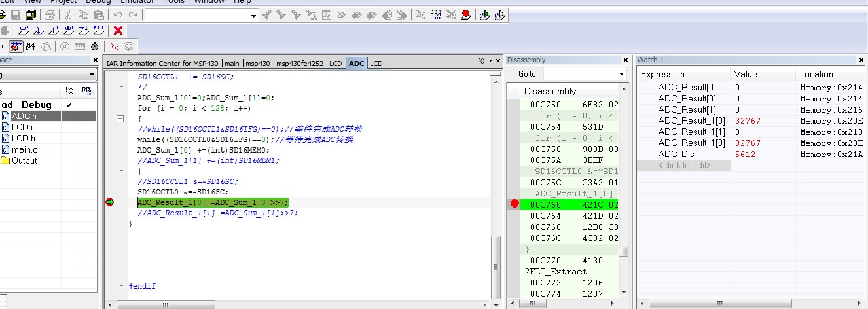This screenshot has width=868, height=309.
Task: Select the ADC editor tab
Action: [357, 64]
